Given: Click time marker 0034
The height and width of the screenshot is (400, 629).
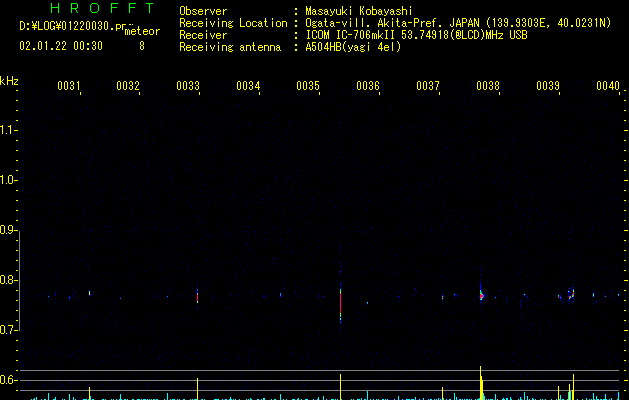Looking at the screenshot, I should tap(248, 85).
